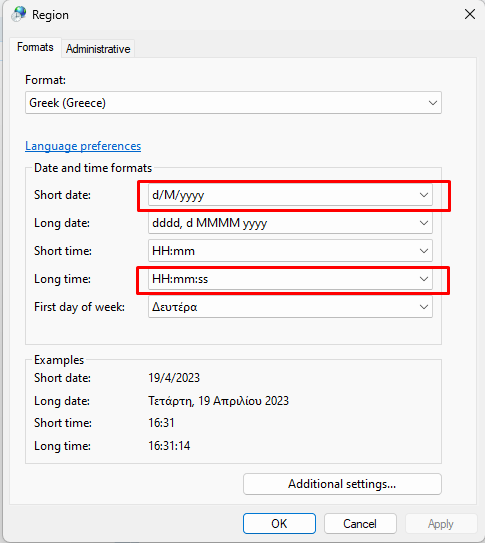
Task: Click chevron on First day of week box
Action: click(x=424, y=307)
